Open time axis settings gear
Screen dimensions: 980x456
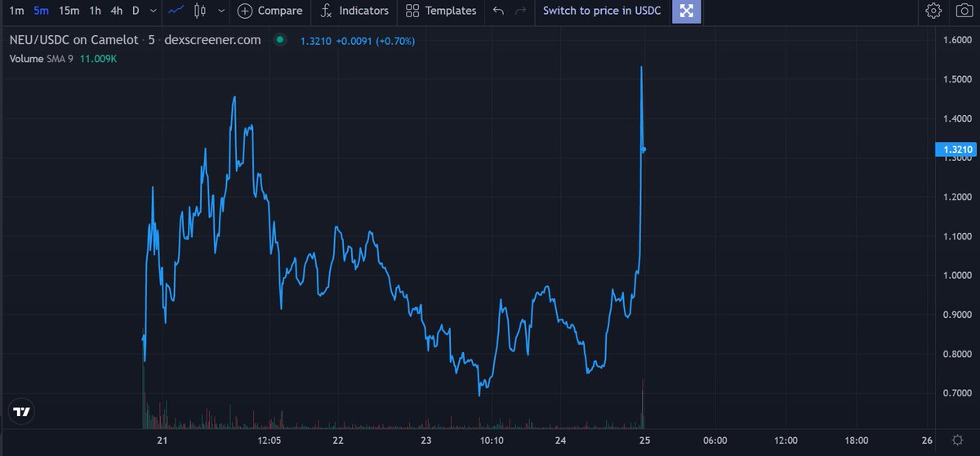(957, 440)
